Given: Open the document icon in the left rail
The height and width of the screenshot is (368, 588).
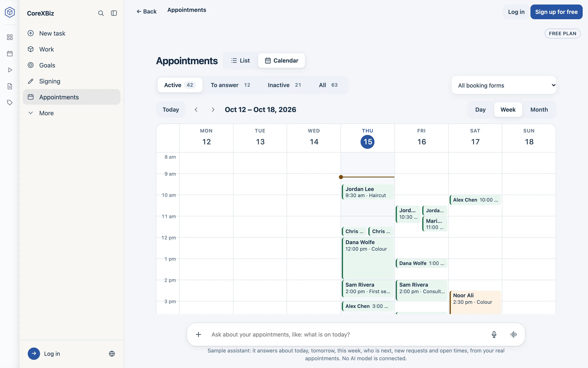Looking at the screenshot, I should [10, 86].
